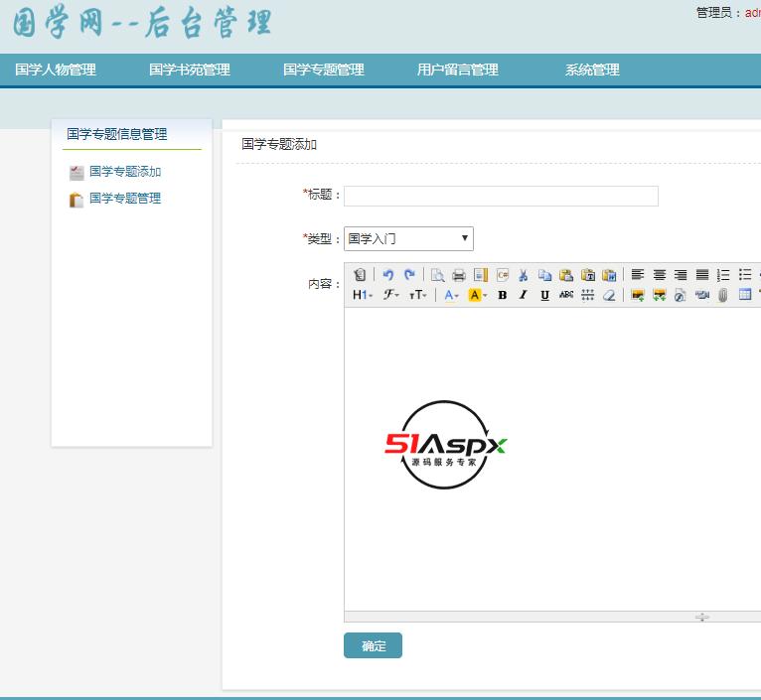761x700 pixels.
Task: Click the copy icon in editor toolbar
Action: pos(544,275)
